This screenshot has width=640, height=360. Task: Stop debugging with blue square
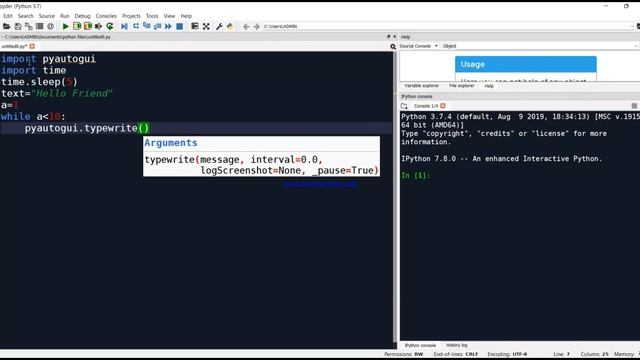180,26
